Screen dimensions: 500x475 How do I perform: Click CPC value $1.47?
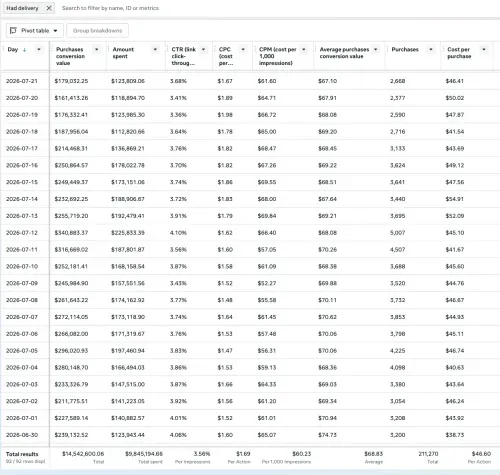coord(225,350)
